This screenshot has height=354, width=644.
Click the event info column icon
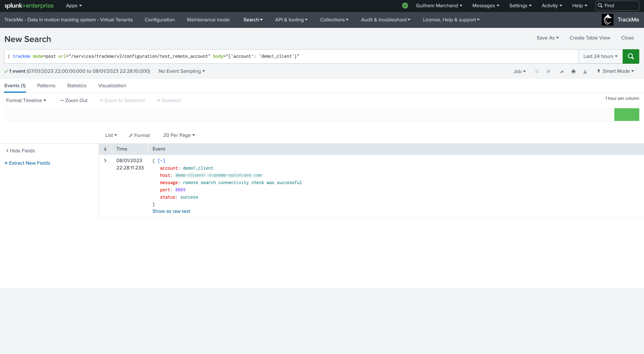(105, 149)
